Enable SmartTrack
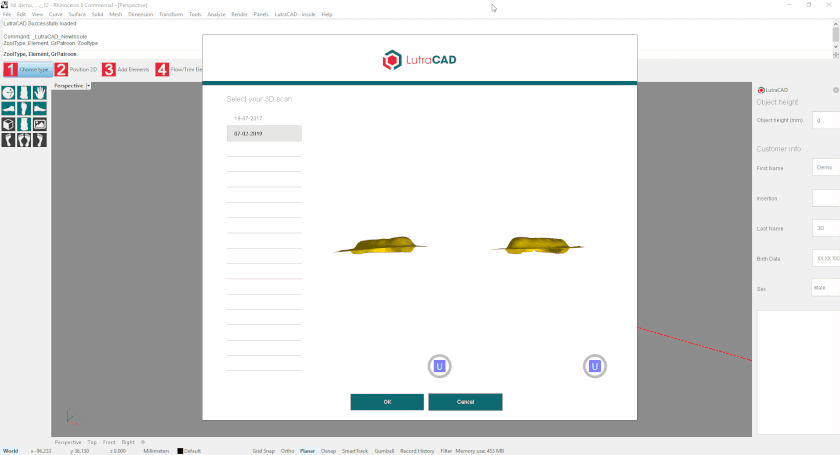Screen dimensions: 840x455 click(x=355, y=451)
